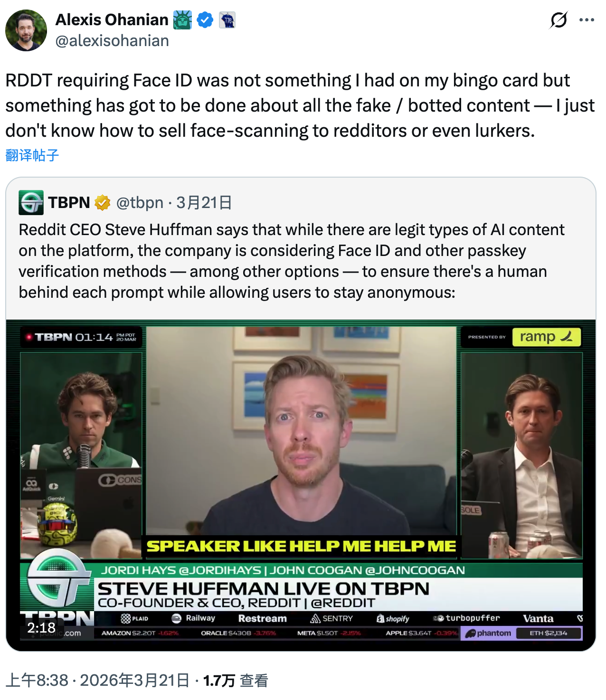
Task: Open the @tbpn handle in quoted post
Action: pos(140,203)
